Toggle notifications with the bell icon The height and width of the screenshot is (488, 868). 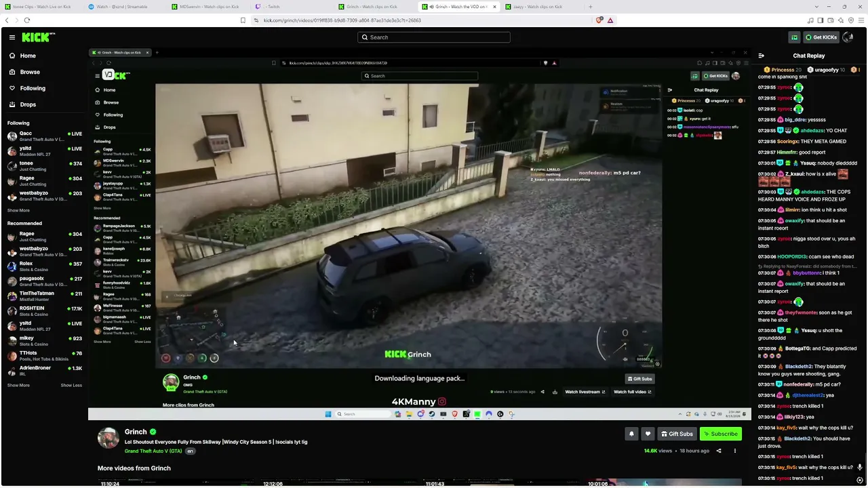(631, 434)
